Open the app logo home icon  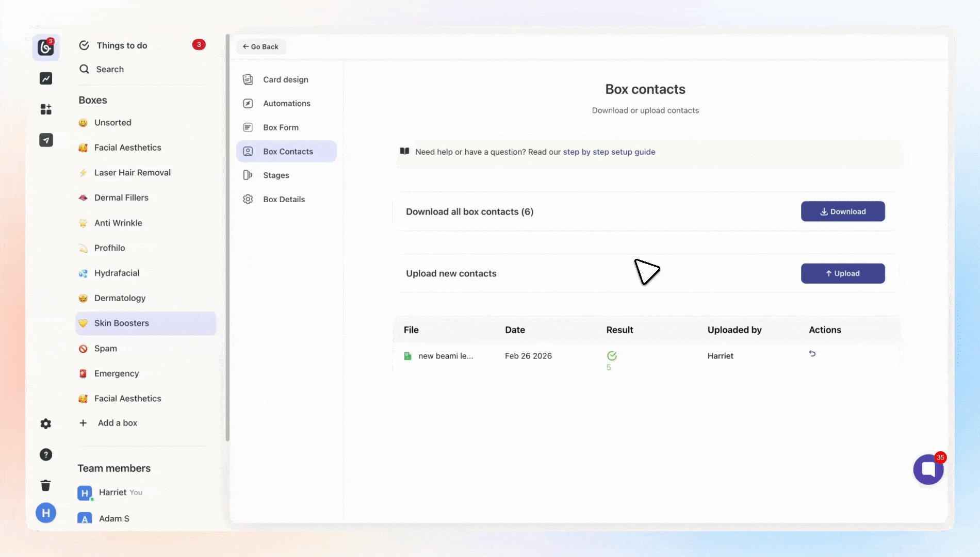(x=46, y=47)
